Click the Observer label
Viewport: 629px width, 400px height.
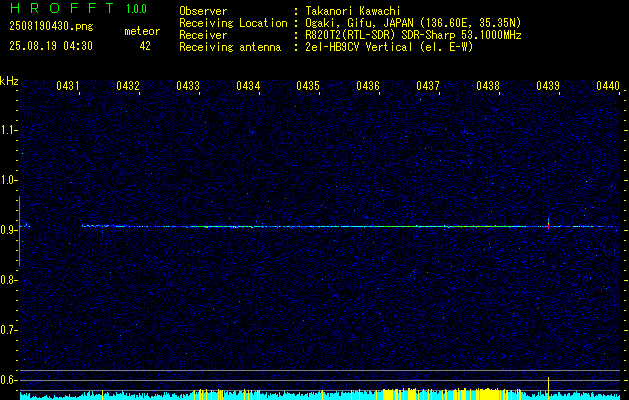203,11
